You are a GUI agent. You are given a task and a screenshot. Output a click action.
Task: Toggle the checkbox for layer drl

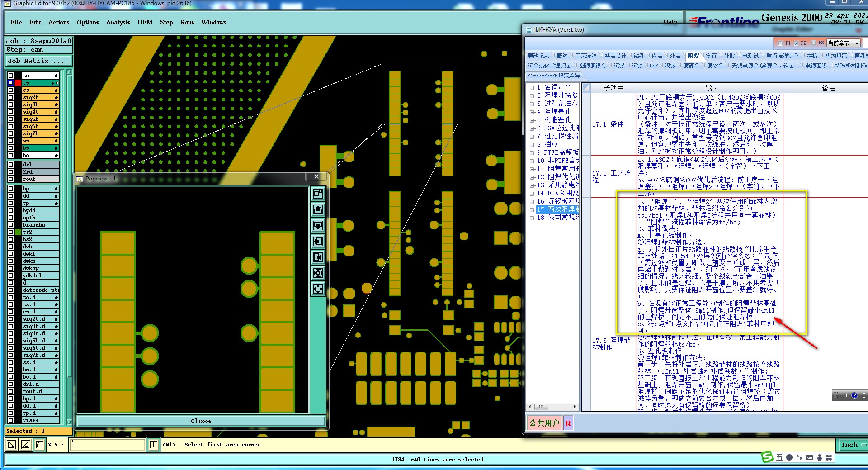click(x=11, y=165)
